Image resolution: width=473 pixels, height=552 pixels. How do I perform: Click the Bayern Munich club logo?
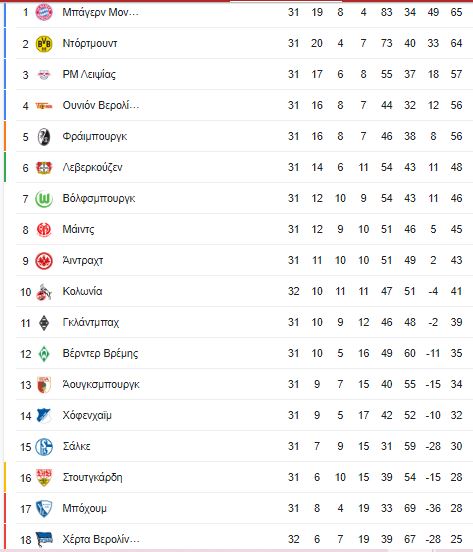pyautogui.click(x=44, y=12)
